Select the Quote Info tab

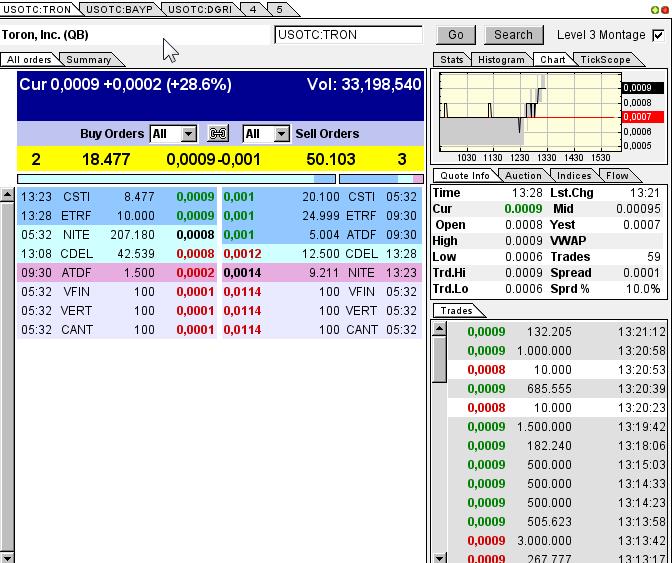click(465, 176)
